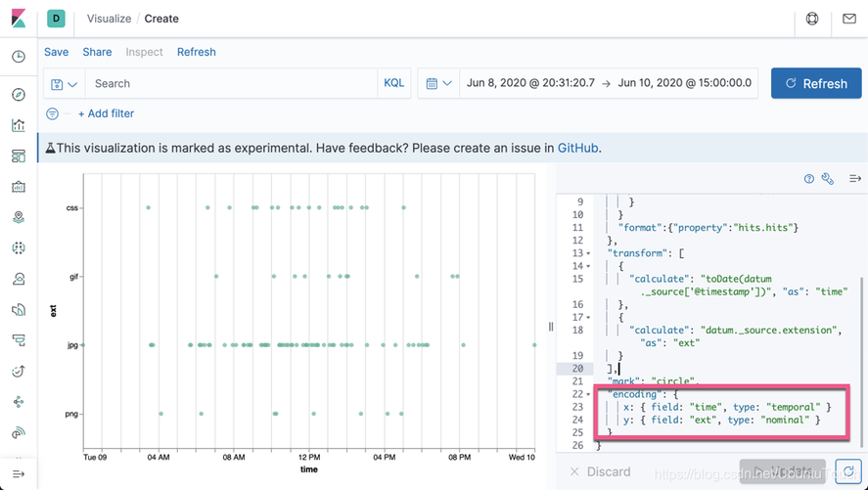Collapse the code fold at line 22
This screenshot has width=868, height=490.
click(589, 393)
